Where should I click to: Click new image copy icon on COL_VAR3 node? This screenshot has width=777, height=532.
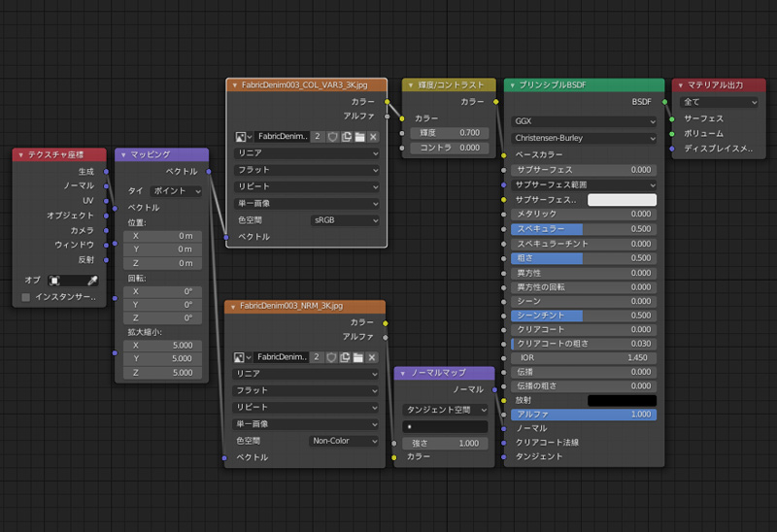(x=346, y=137)
